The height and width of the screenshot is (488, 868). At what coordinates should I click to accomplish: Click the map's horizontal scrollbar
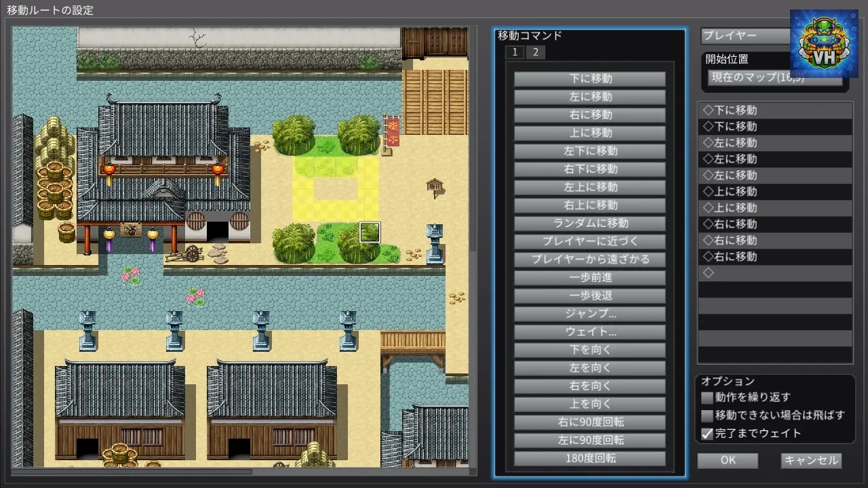click(132, 471)
